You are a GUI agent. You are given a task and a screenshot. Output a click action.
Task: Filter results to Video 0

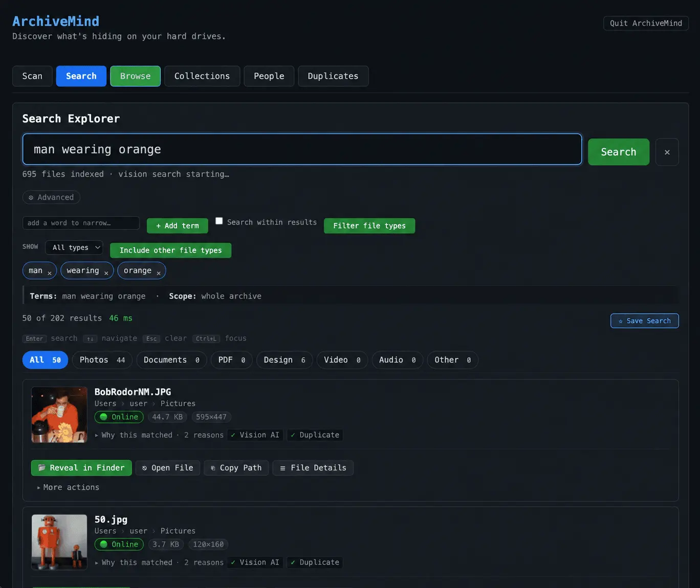coord(342,360)
